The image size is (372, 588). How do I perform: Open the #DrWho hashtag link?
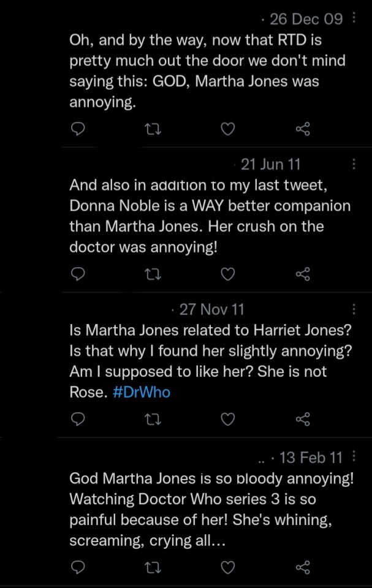pos(142,393)
